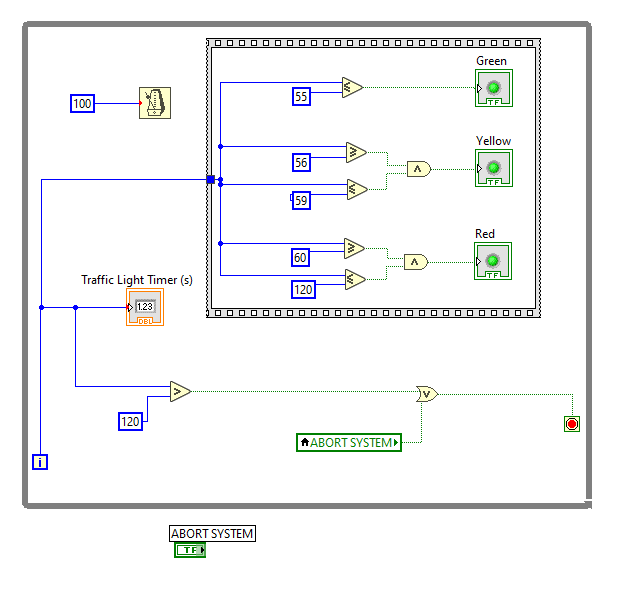
Task: Click the greater-or-equal node wired to 60
Action: click(x=354, y=248)
